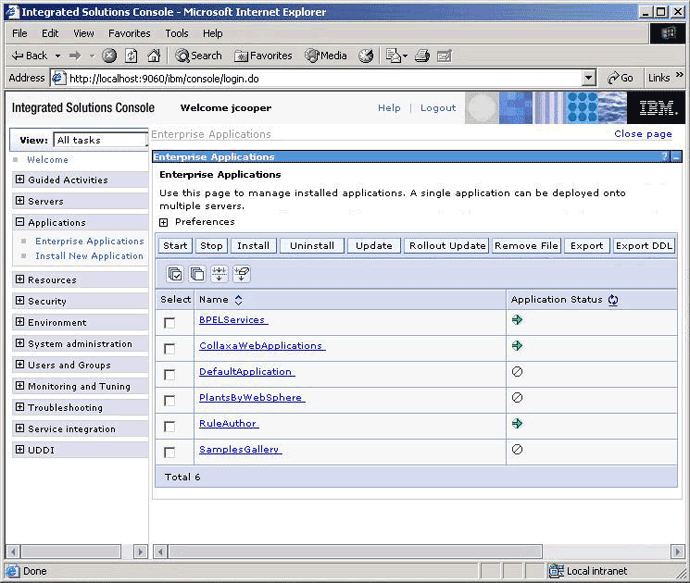This screenshot has height=583, width=690.
Task: Click the IE Stop toolbar icon
Action: click(x=109, y=56)
